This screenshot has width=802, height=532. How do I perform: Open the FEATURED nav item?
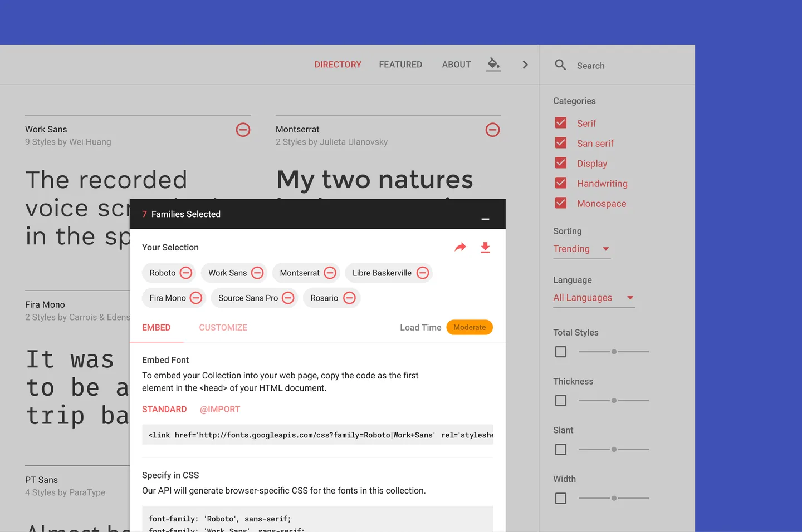(400, 65)
